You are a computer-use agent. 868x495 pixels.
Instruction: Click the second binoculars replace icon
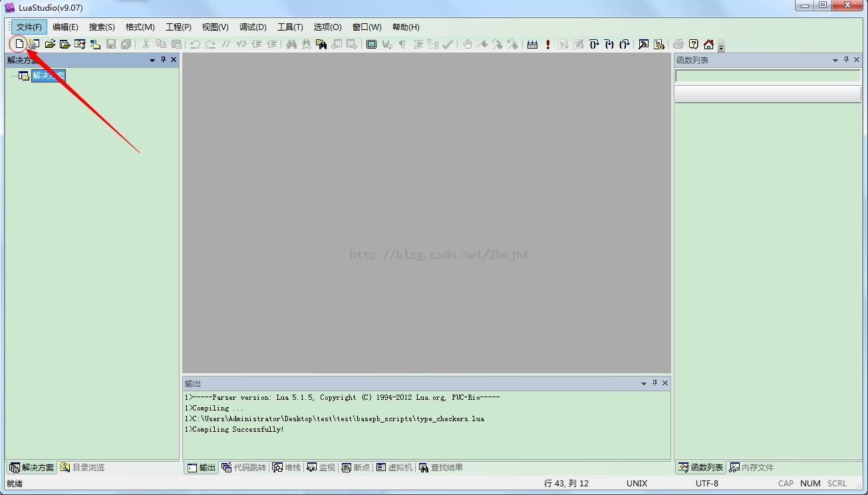306,44
